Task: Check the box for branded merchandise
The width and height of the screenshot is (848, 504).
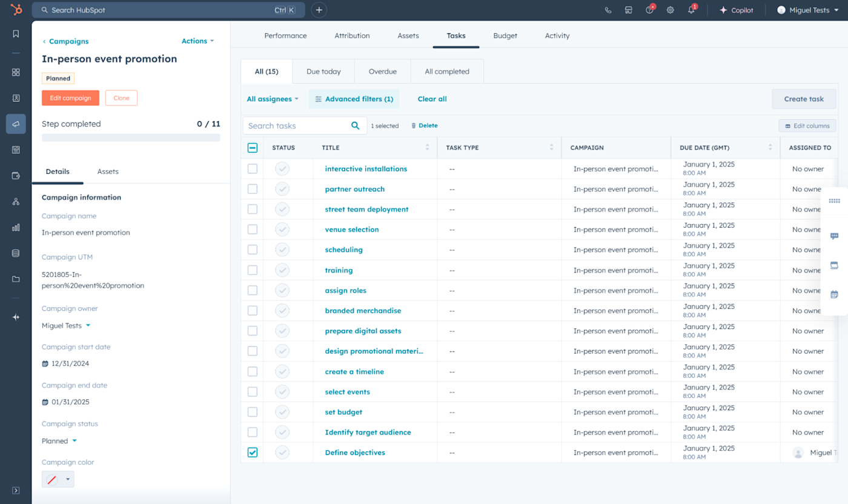Action: [x=253, y=311]
